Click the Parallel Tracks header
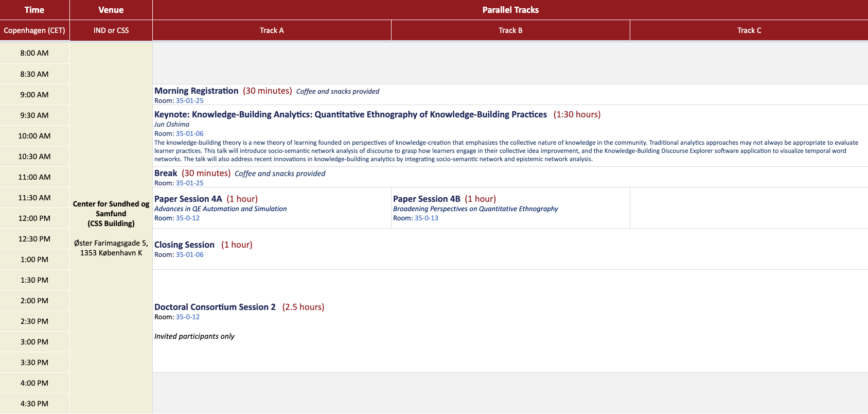Image resolution: width=868 pixels, height=414 pixels. (510, 10)
